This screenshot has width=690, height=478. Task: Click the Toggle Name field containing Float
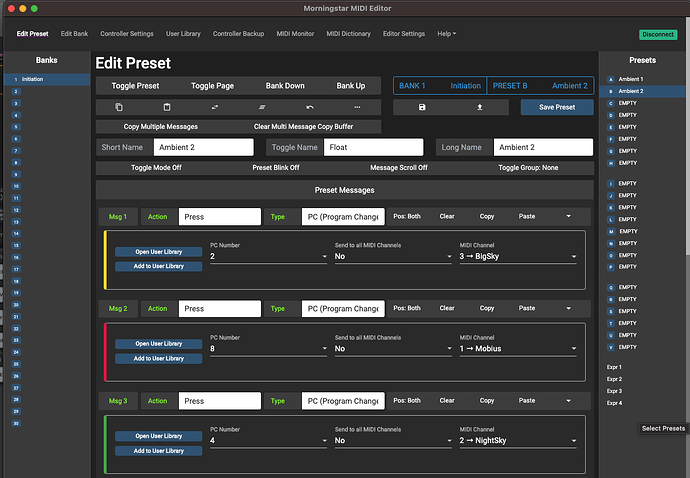pos(373,147)
